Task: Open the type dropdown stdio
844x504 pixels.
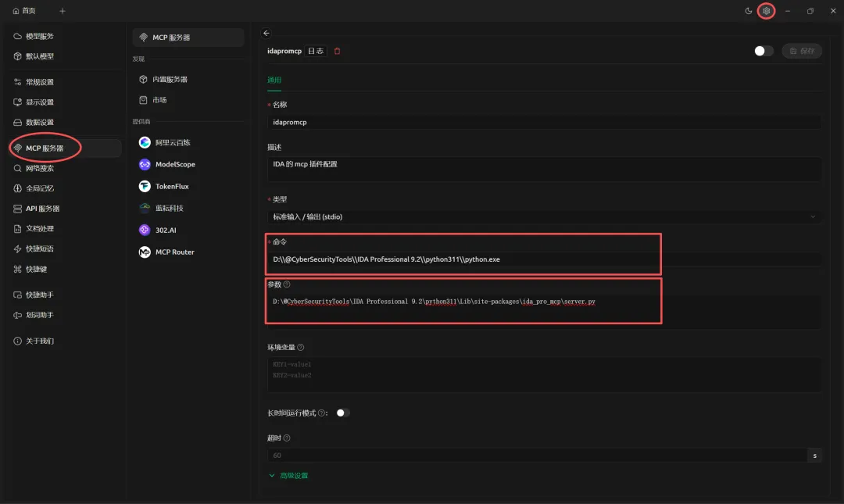Action: point(544,216)
